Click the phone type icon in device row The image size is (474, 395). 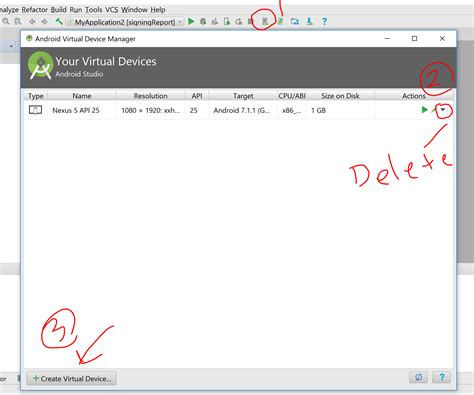[x=35, y=110]
